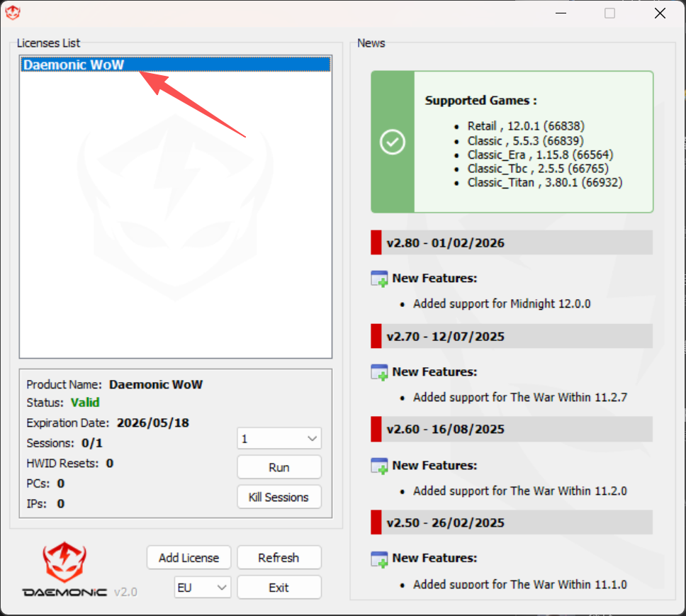Click Classic_Tbc , 2.5.5 (66765) entry
This screenshot has width=686, height=616.
point(538,169)
